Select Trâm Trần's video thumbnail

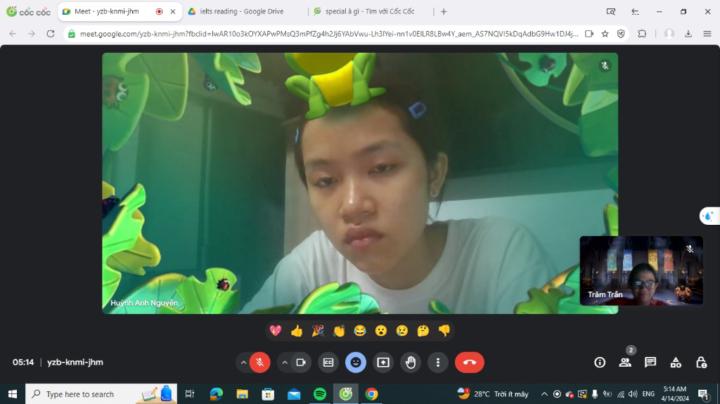click(641, 270)
